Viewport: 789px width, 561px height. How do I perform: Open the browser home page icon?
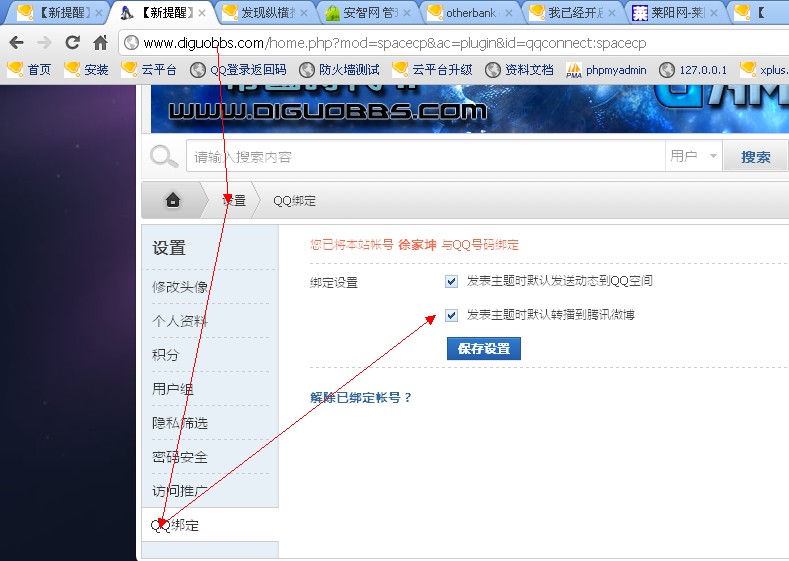click(101, 43)
